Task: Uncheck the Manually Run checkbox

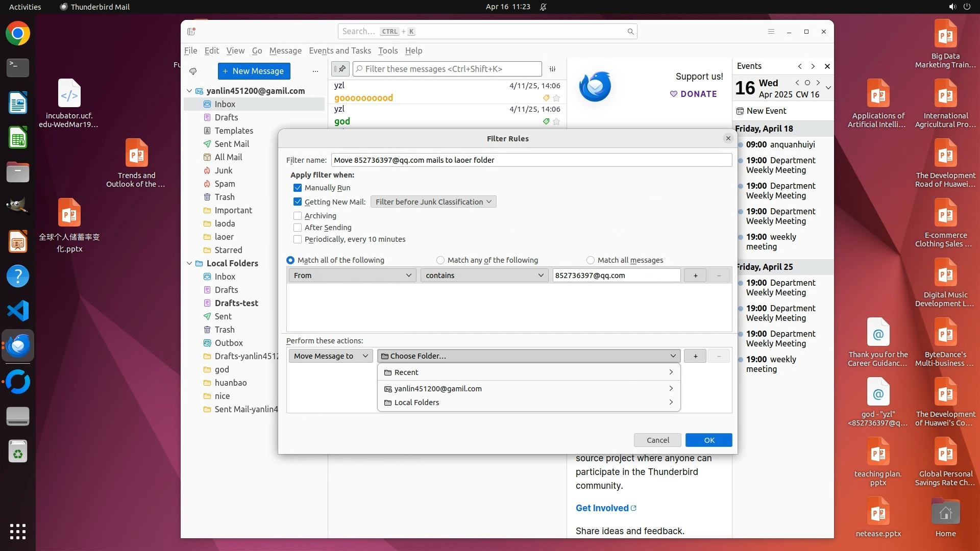Action: pyautogui.click(x=298, y=188)
